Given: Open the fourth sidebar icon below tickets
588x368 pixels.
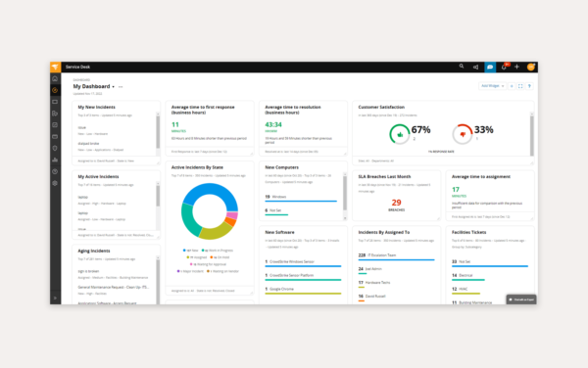Looking at the screenshot, I should (x=55, y=114).
